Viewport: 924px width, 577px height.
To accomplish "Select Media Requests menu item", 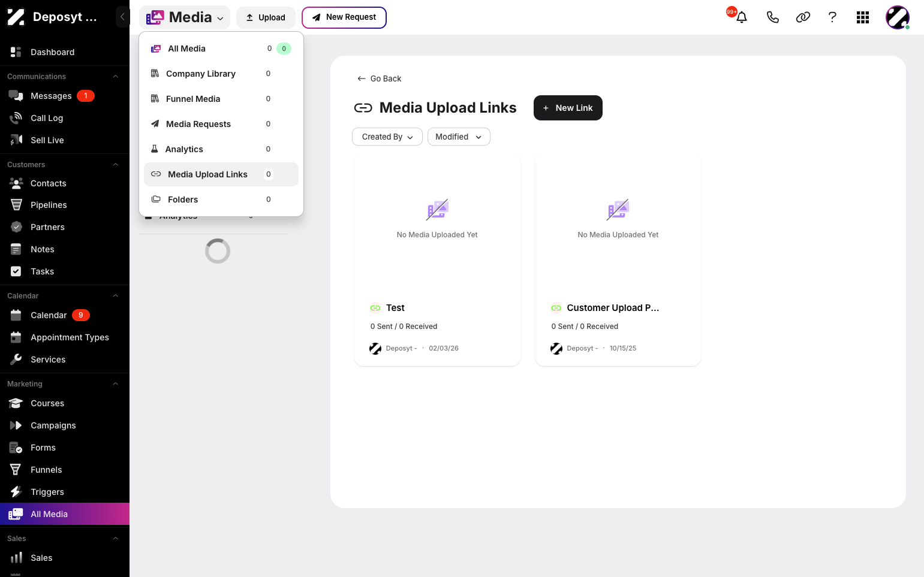I will click(x=221, y=124).
